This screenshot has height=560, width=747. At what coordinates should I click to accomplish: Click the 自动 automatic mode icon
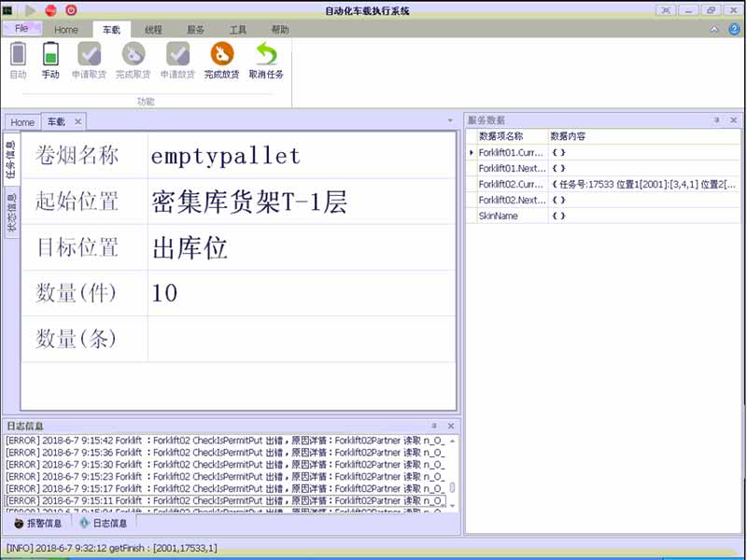(x=18, y=54)
